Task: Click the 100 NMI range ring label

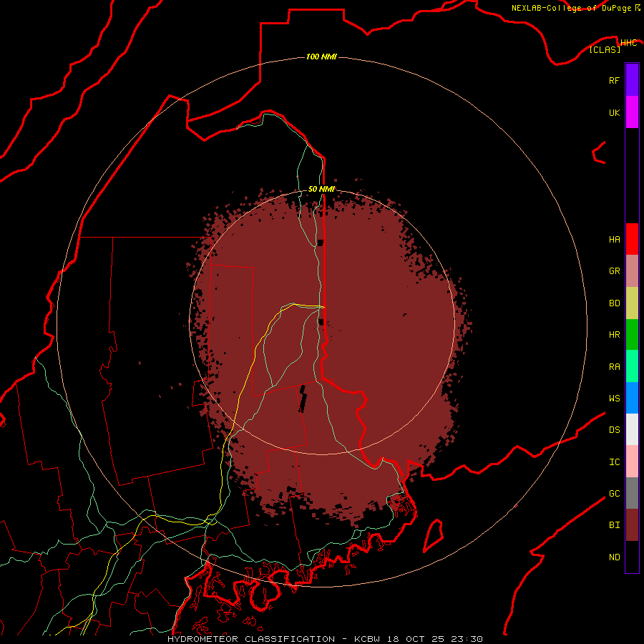Action: (321, 57)
